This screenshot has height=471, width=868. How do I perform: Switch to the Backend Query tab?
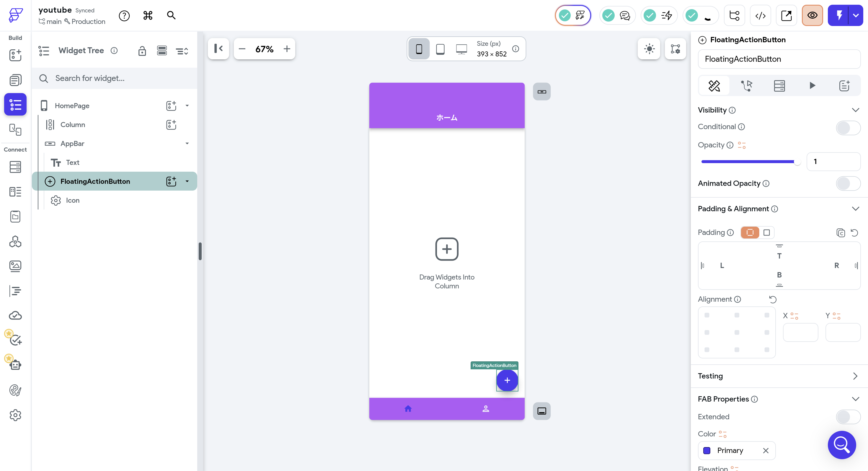(779, 86)
